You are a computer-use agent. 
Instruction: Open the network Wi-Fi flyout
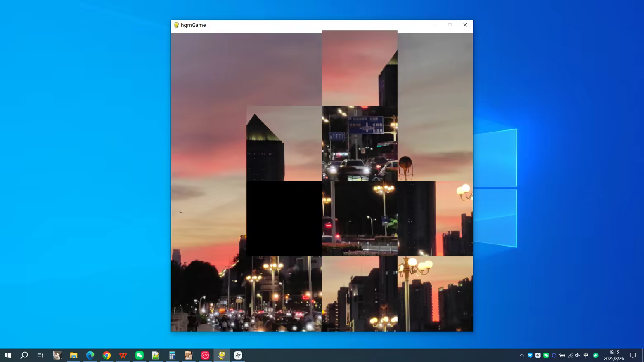click(x=570, y=355)
